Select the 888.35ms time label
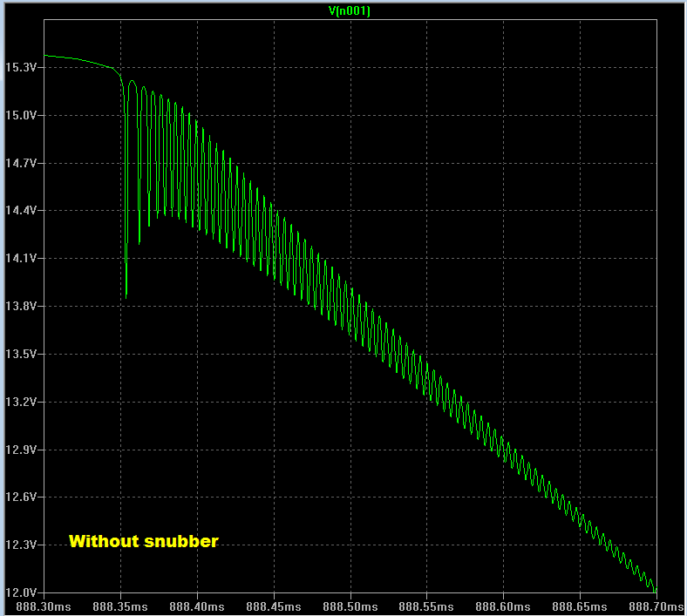 pyautogui.click(x=120, y=606)
